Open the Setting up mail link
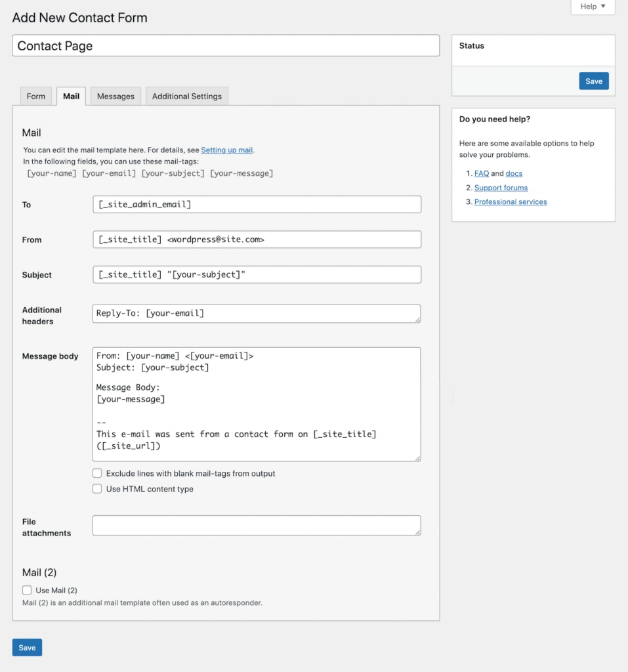Viewport: 628px width, 672px height. click(x=226, y=150)
